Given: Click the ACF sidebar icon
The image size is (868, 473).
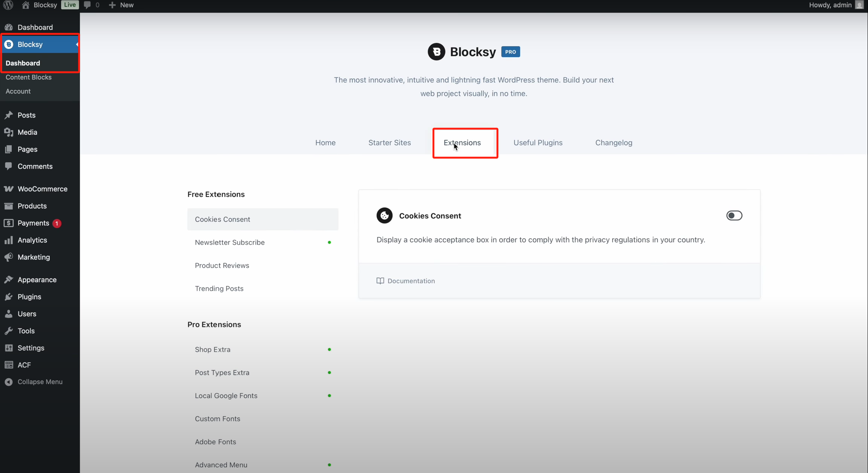Looking at the screenshot, I should coord(9,365).
